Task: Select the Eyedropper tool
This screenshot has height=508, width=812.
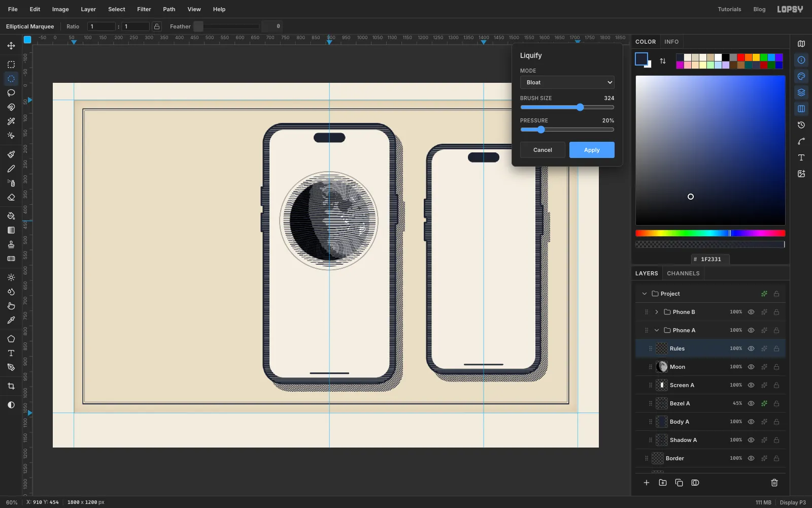Action: pos(11,320)
